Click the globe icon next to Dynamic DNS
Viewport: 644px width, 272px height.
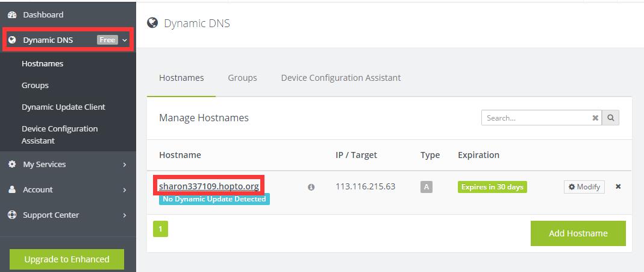pos(12,40)
